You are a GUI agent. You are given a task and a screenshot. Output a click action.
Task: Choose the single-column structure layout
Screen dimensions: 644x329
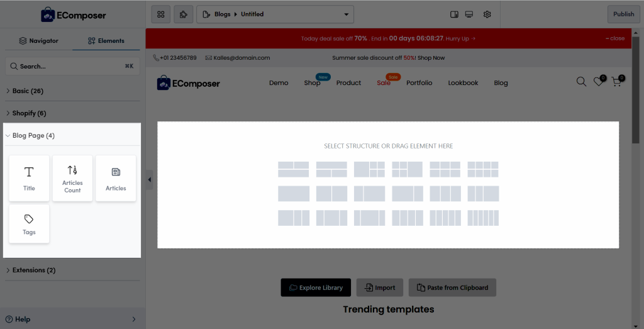tap(294, 194)
